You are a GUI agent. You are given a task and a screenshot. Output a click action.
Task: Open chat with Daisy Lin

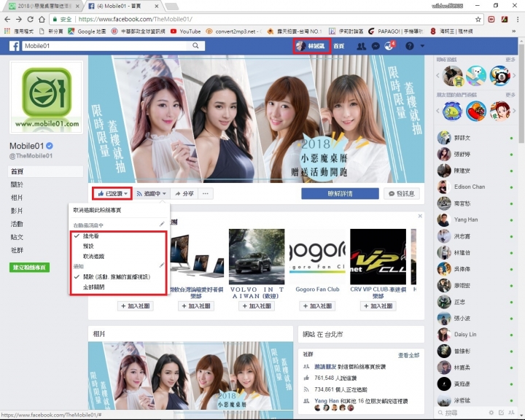[475, 335]
